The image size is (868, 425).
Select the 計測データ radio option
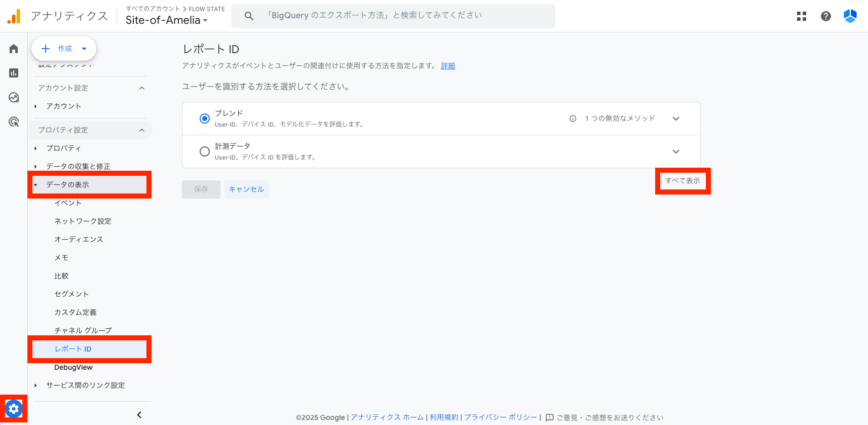pyautogui.click(x=205, y=151)
